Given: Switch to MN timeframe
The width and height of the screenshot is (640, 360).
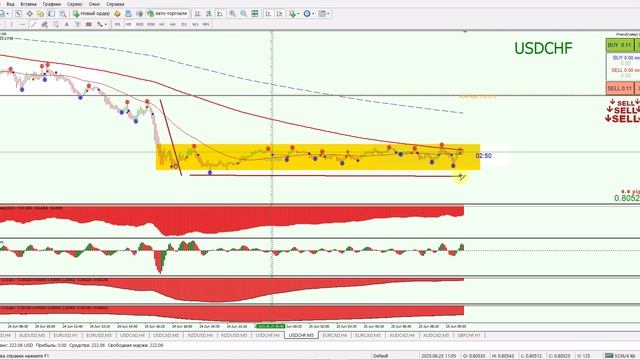Looking at the screenshot, I should point(206,24).
